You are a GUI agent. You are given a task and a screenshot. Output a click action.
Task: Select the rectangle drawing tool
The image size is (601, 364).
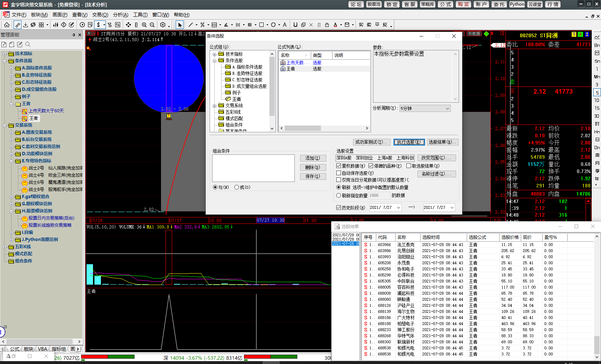[x=262, y=25]
